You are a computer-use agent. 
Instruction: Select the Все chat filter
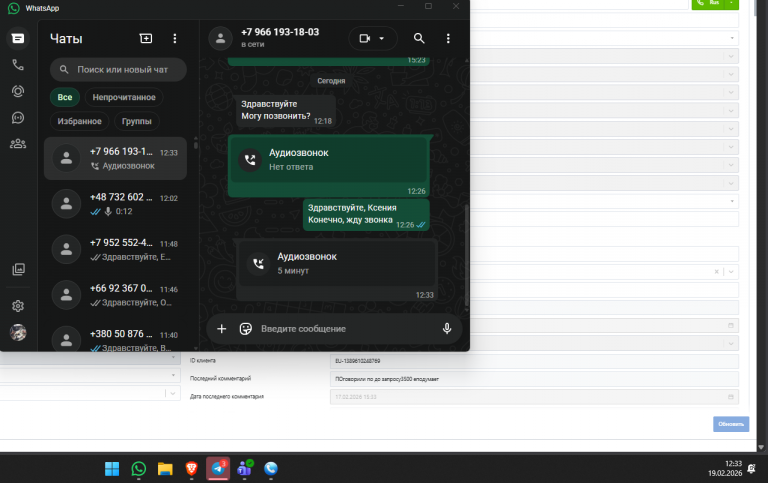tap(65, 97)
